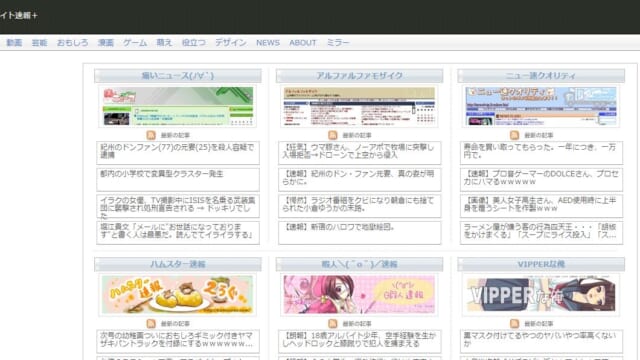The height and width of the screenshot is (360, 640).
Task: Open article 次号の幼稚園 ヤマザキパントラック
Action: 178,342
